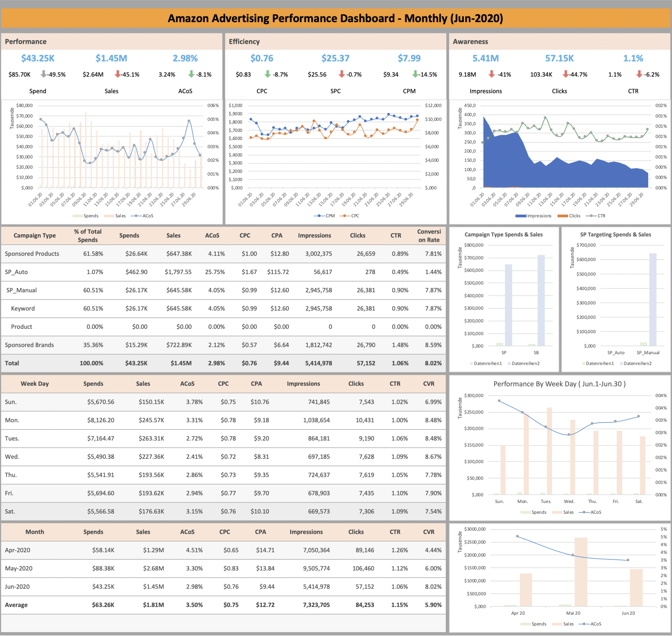Click the SB sales bar in campaign chart

541,300
